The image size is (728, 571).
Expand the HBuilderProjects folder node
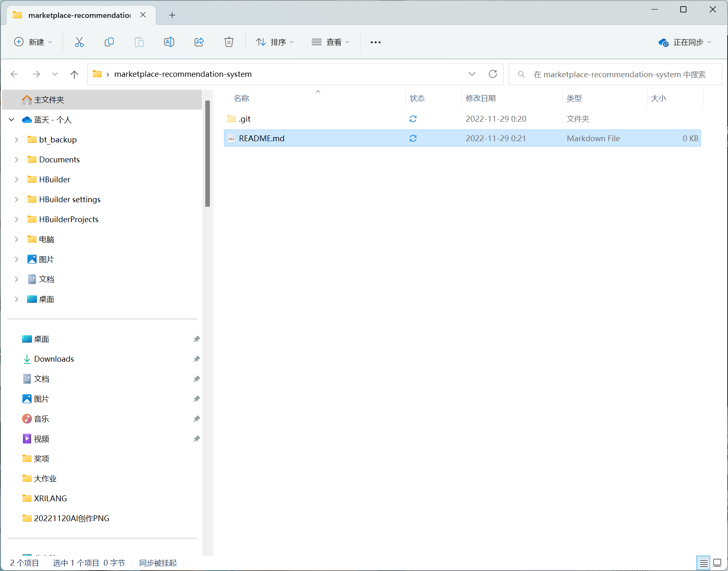pyautogui.click(x=17, y=219)
